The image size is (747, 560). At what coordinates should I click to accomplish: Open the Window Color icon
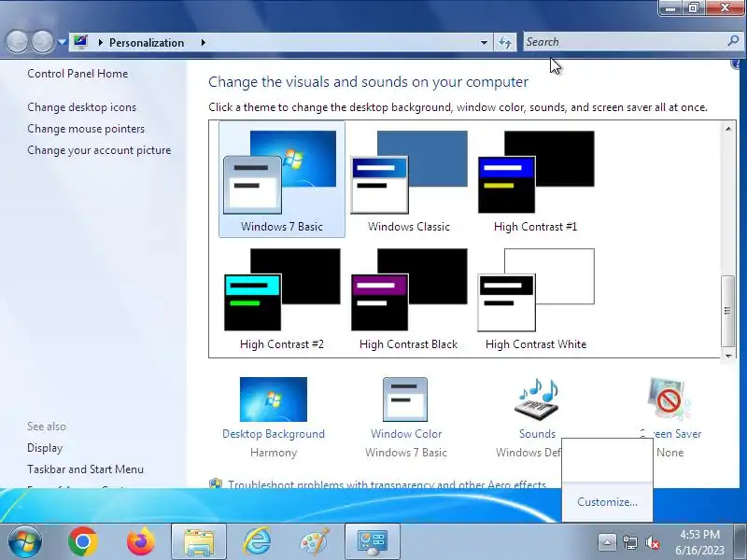[x=405, y=399]
